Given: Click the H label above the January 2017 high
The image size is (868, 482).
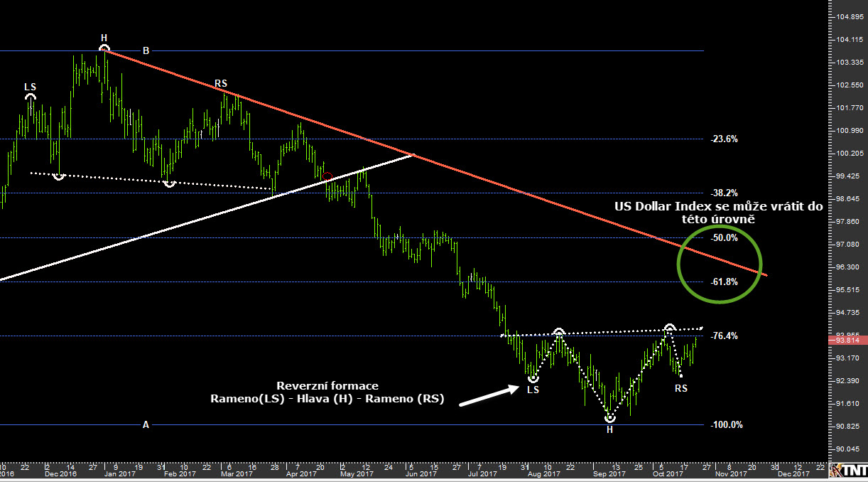Looking at the screenshot, I should click(104, 38).
